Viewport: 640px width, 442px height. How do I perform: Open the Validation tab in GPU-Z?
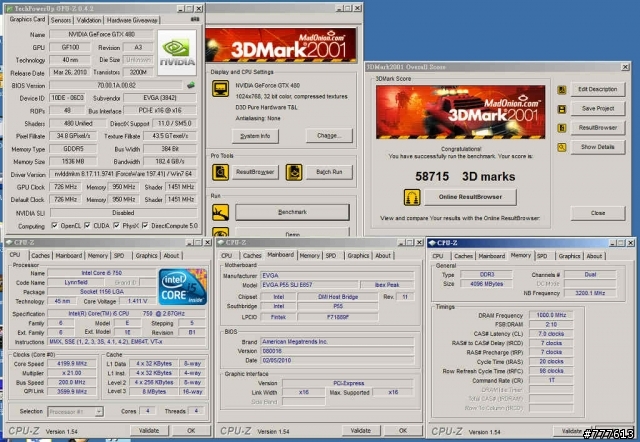[89, 20]
